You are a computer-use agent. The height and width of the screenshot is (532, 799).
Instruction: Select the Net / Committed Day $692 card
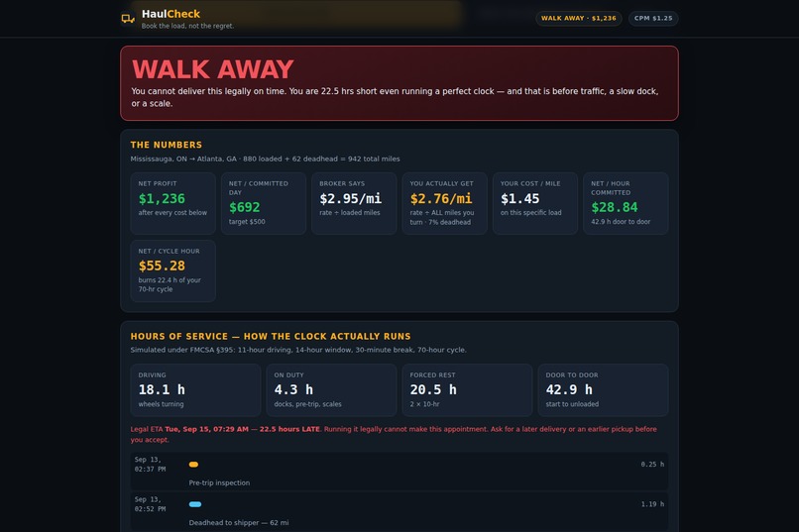(264, 203)
